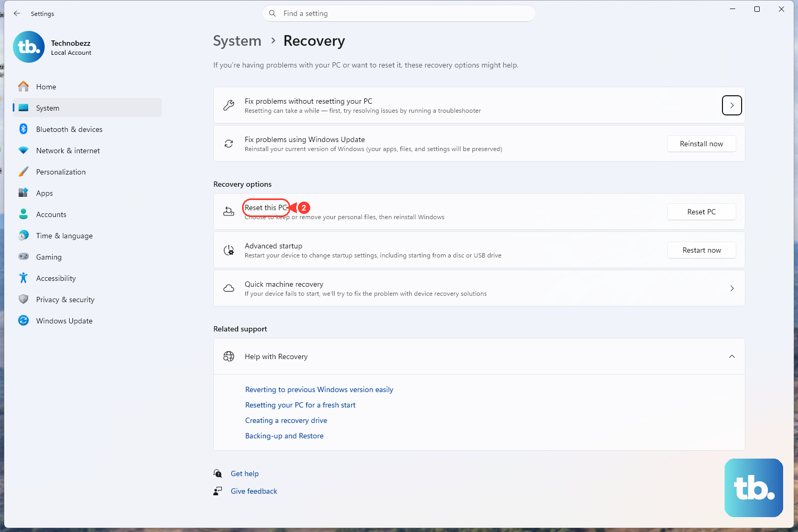Image resolution: width=798 pixels, height=532 pixels.
Task: Maximize the Settings window
Action: tap(757, 9)
